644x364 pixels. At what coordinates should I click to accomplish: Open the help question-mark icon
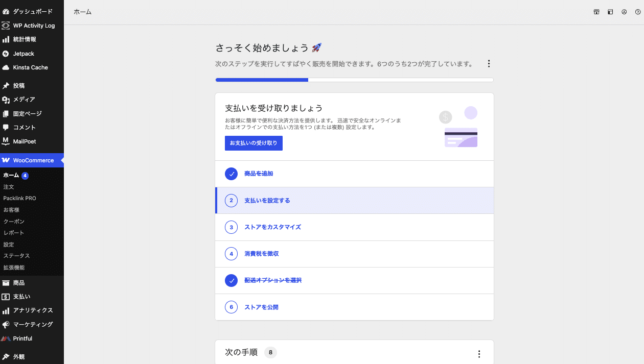click(638, 12)
